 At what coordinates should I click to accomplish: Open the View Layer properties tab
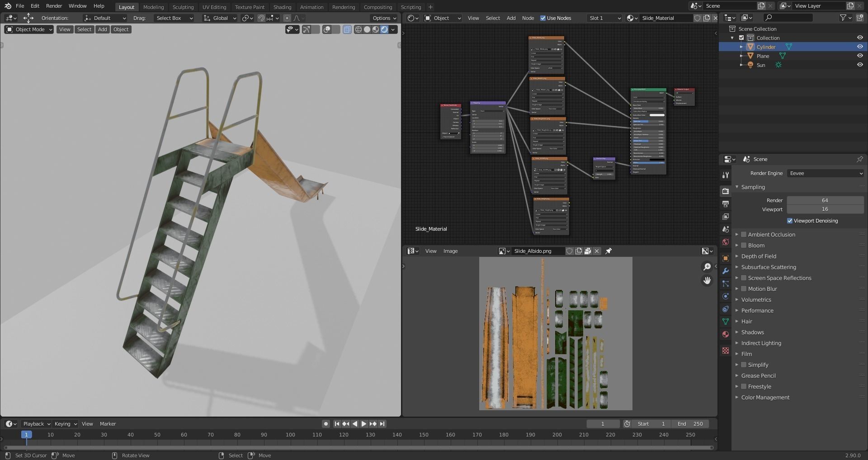coord(726,217)
